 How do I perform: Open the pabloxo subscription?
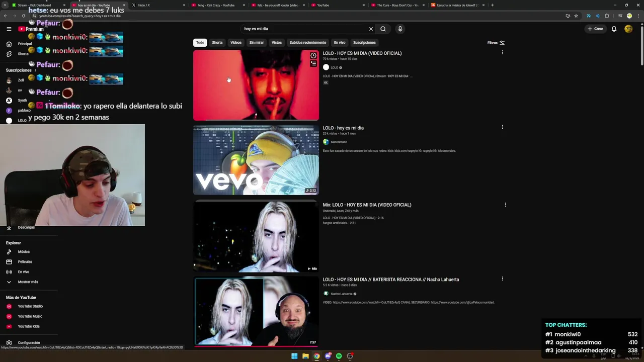(24, 110)
